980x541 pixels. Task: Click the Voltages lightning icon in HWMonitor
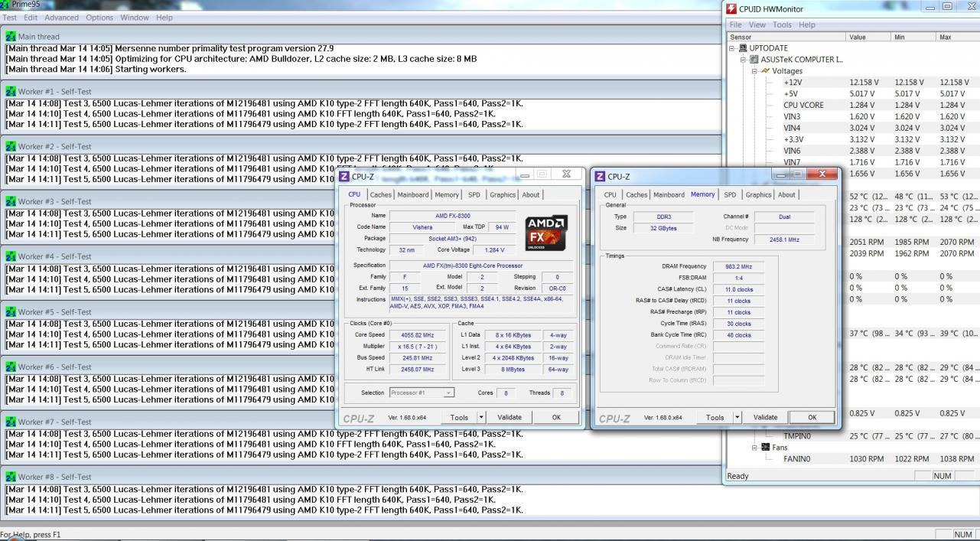click(766, 71)
